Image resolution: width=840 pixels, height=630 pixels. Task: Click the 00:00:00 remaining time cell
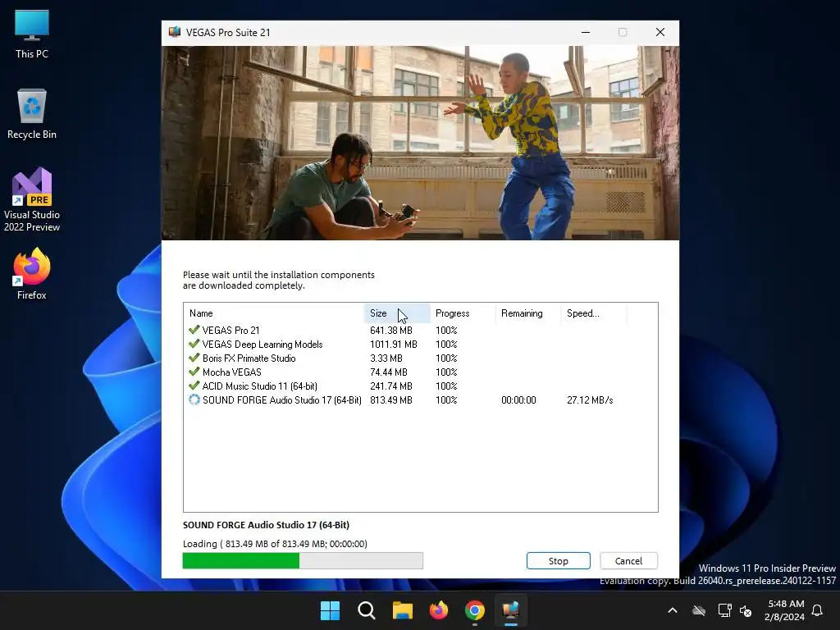[518, 400]
